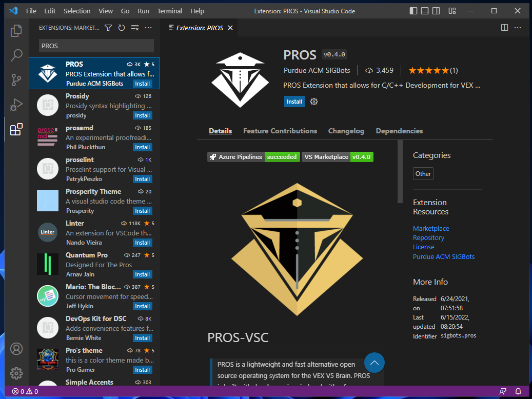This screenshot has height=399, width=532.
Task: Open Source Control view in activity bar
Action: coord(16,80)
